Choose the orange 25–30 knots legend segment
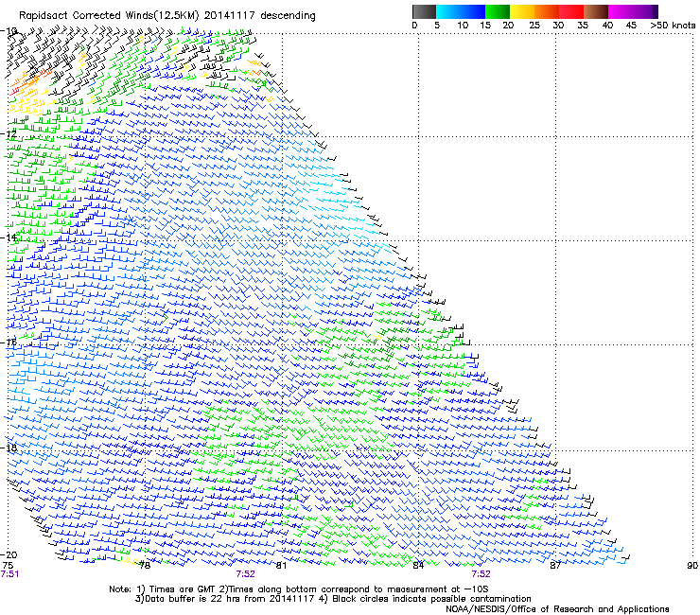This screenshot has height=615, width=700. pyautogui.click(x=547, y=11)
